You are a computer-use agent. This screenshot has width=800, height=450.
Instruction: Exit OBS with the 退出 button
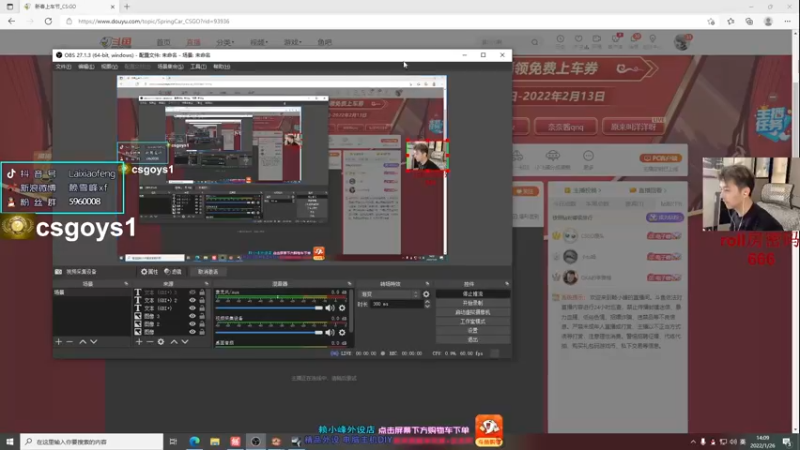(x=472, y=340)
